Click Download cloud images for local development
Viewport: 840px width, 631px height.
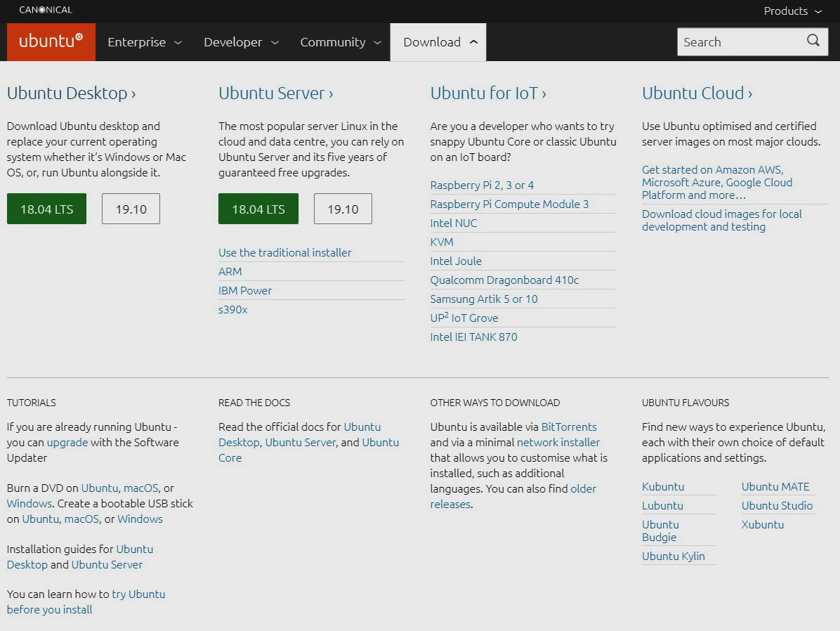(721, 220)
